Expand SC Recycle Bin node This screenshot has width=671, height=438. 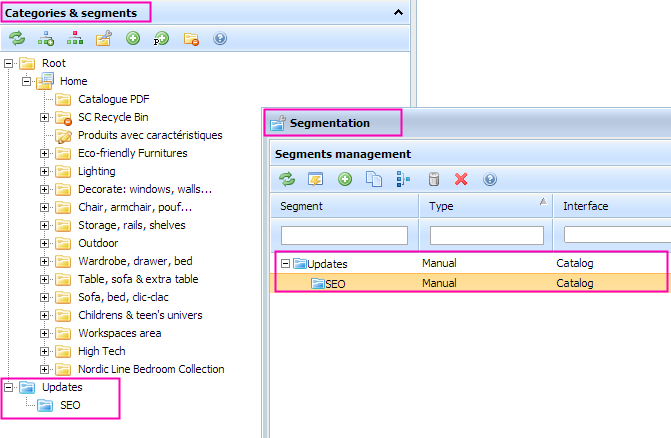tap(45, 117)
